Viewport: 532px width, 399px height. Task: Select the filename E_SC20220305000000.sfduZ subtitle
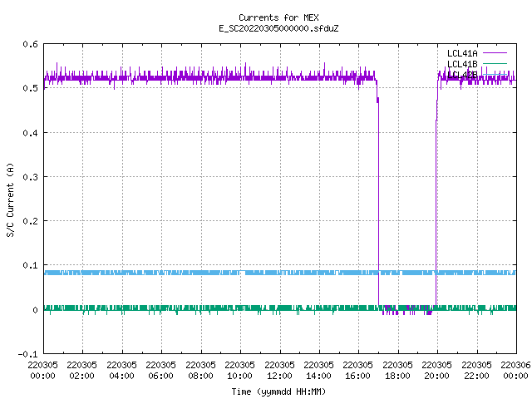(x=278, y=28)
